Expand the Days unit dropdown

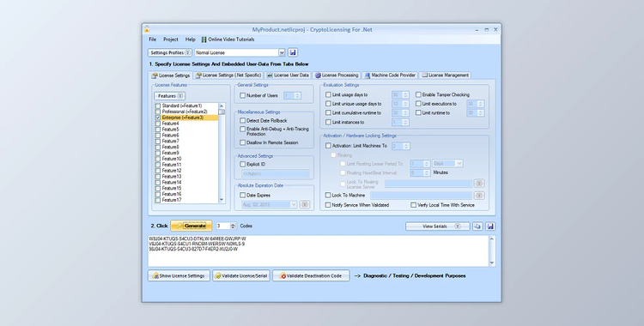459,163
